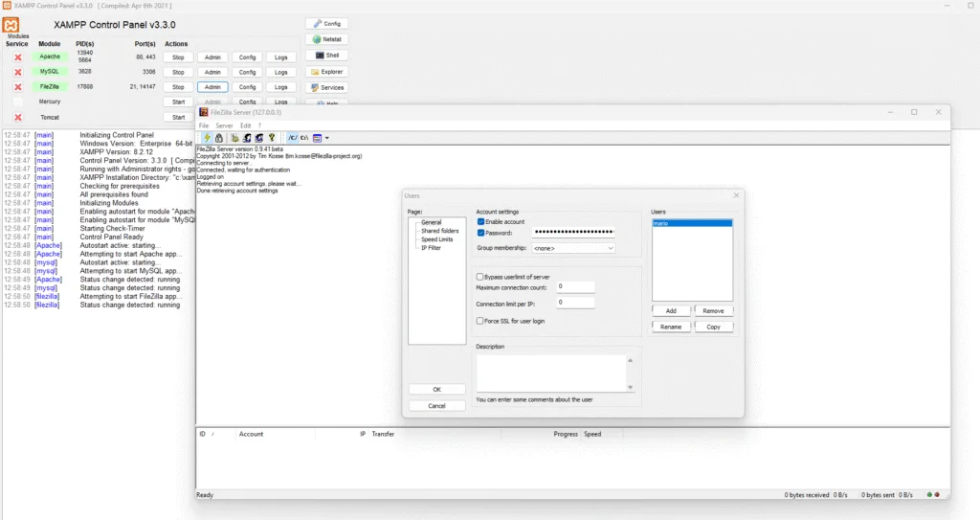This screenshot has height=520, width=980.
Task: Click the padlock lock-server toolbar icon
Action: (218, 138)
